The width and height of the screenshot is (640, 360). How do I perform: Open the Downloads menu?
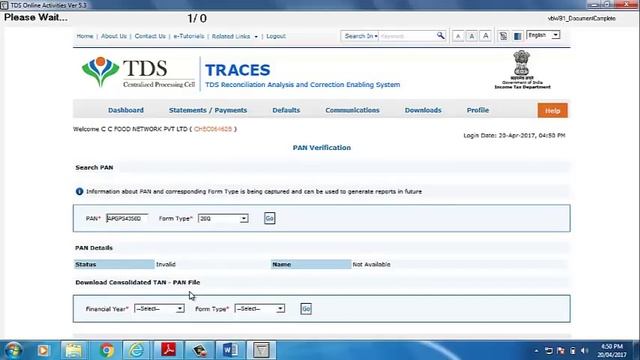pyautogui.click(x=423, y=110)
